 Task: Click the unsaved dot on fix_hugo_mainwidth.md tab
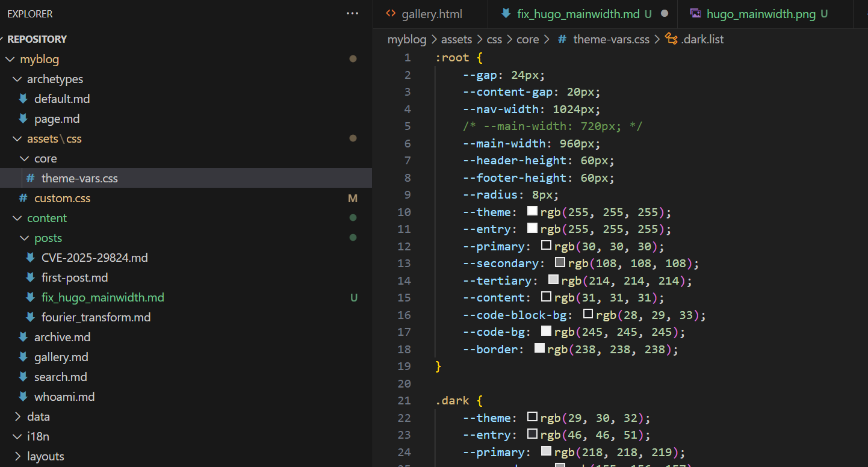[665, 13]
